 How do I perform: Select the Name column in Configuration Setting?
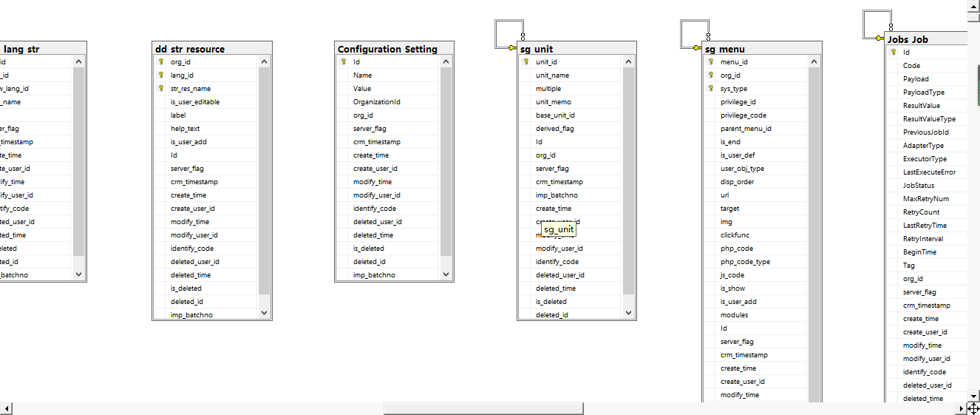(388, 75)
